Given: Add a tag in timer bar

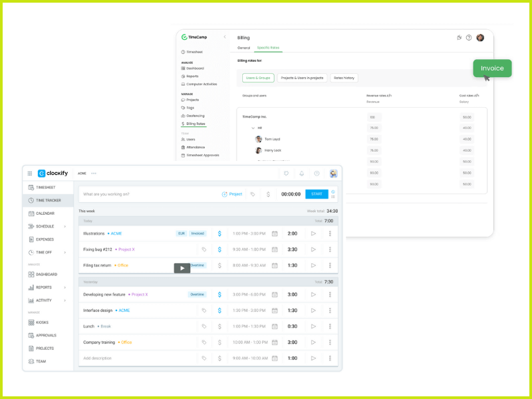Looking at the screenshot, I should click(253, 194).
